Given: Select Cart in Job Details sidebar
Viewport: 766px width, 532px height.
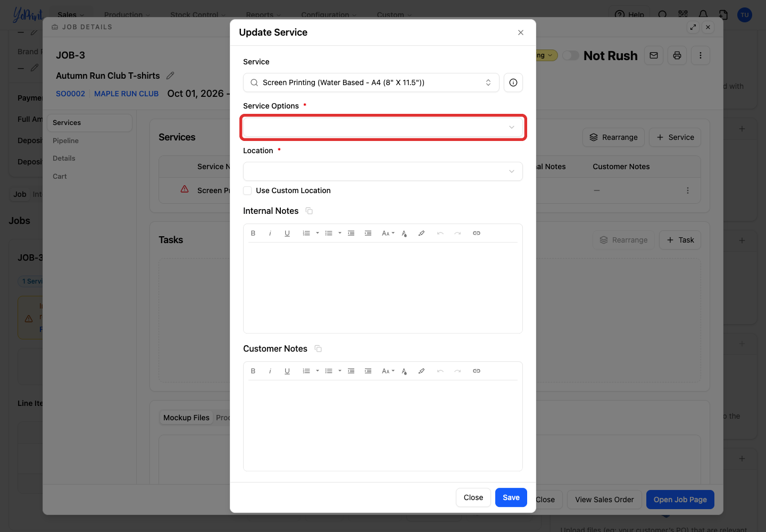Looking at the screenshot, I should [x=60, y=176].
